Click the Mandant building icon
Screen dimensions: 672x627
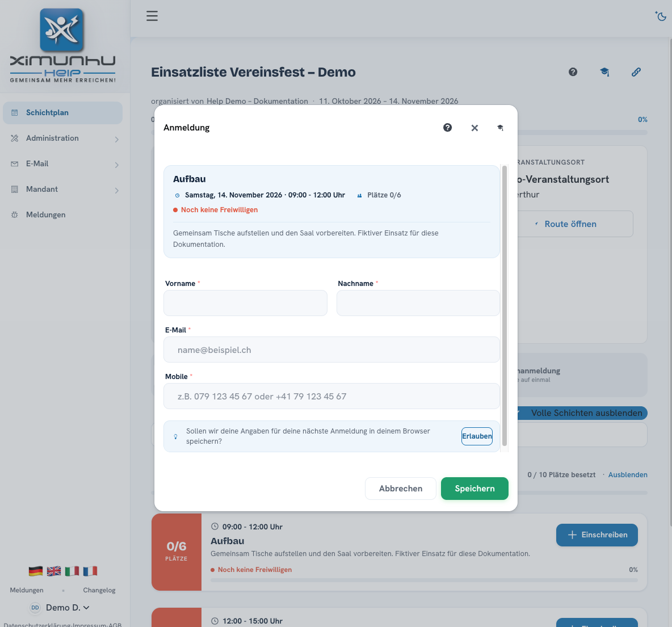coord(15,189)
